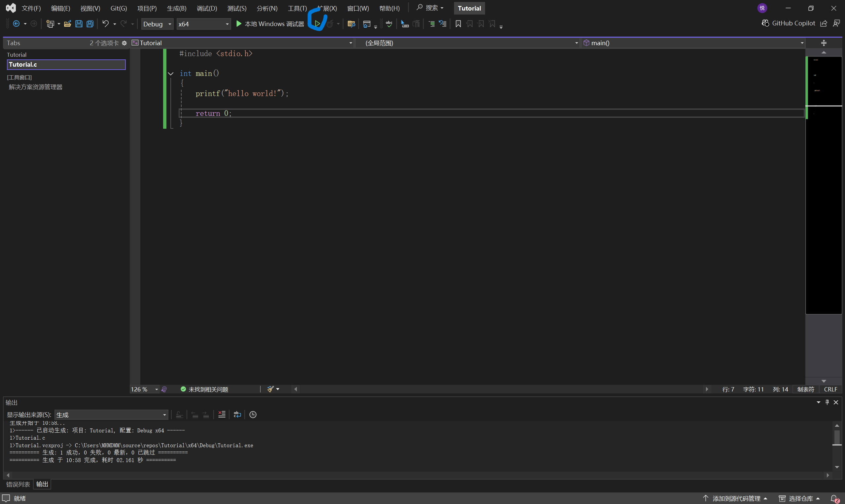This screenshot has width=845, height=504.
Task: Open the 工具(T) tools menu
Action: [298, 8]
